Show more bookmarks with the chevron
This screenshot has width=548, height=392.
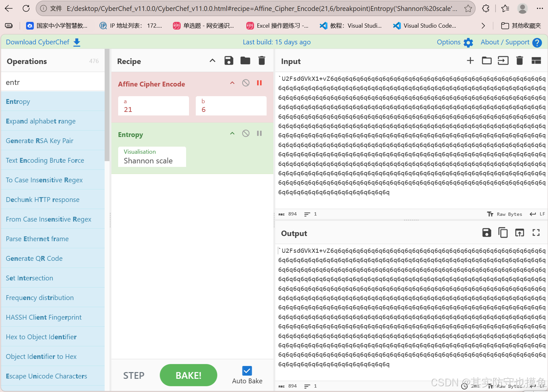[483, 26]
